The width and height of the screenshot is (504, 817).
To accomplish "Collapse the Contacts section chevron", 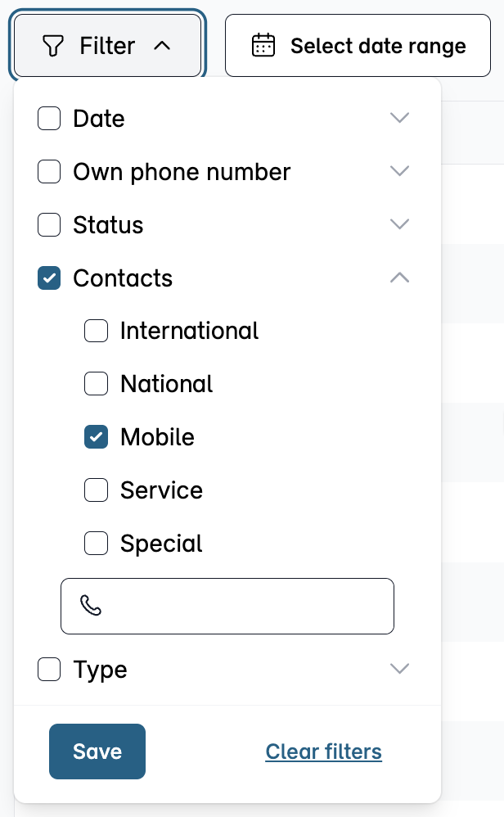I will point(399,278).
